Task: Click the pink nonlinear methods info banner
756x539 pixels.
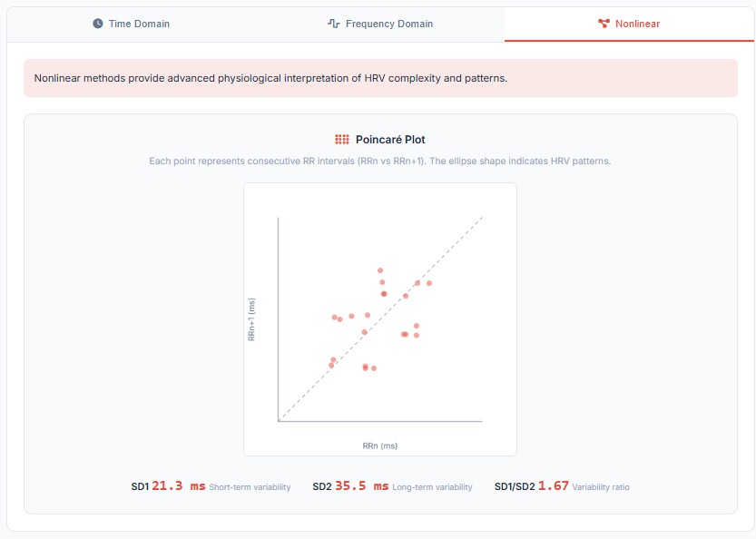Action: click(380, 78)
